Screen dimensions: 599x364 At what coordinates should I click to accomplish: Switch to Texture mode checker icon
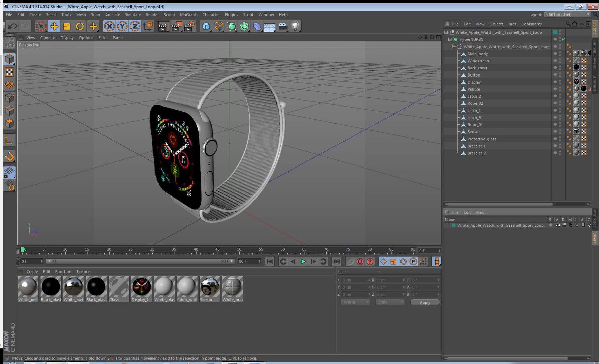pos(9,72)
